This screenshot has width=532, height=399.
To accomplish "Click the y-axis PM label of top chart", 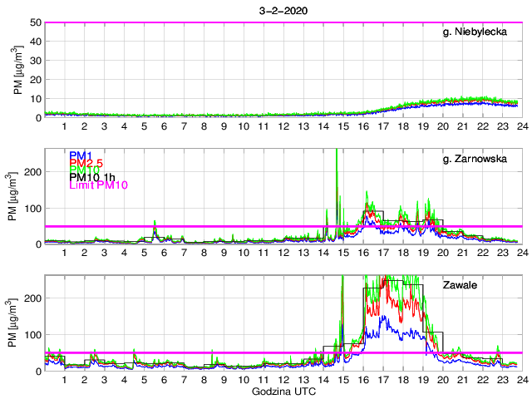I will 17,70.
